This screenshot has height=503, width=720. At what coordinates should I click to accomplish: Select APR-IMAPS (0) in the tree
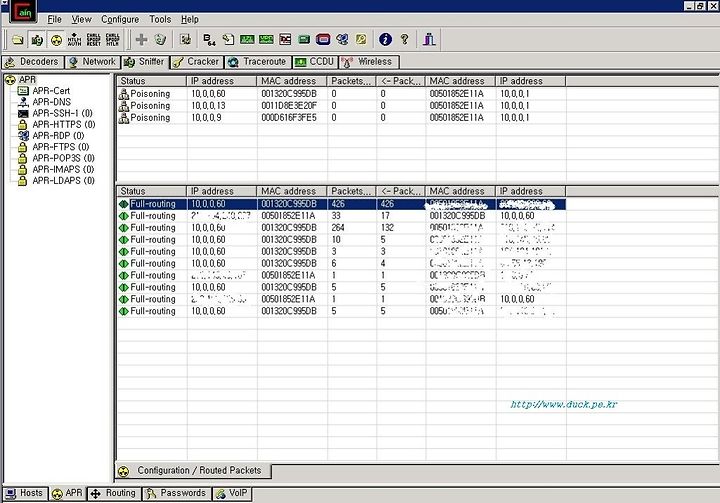click(x=63, y=170)
